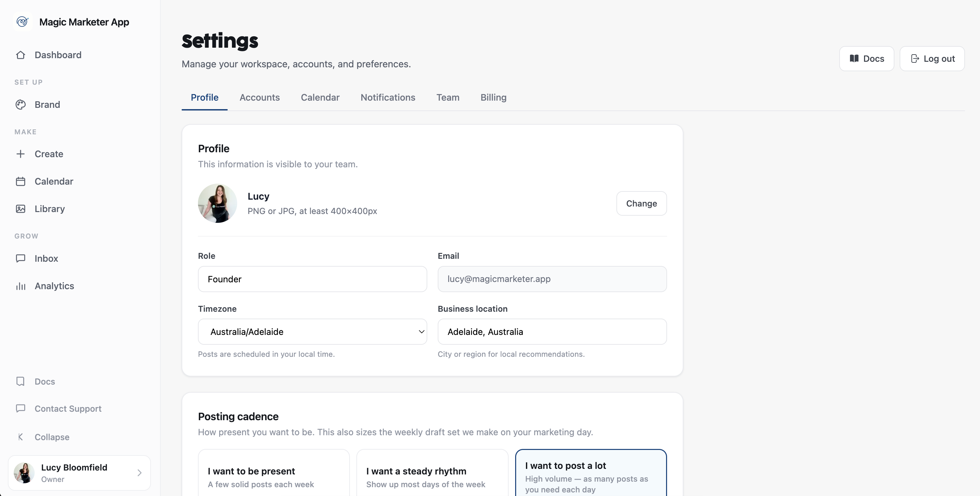Click the book icon on Docs button
Viewport: 980px width, 496px height.
[x=854, y=58]
